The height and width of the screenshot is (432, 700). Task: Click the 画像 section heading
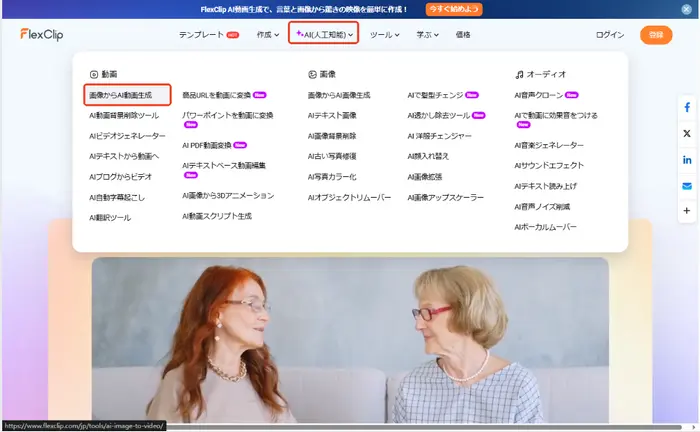[322, 74]
